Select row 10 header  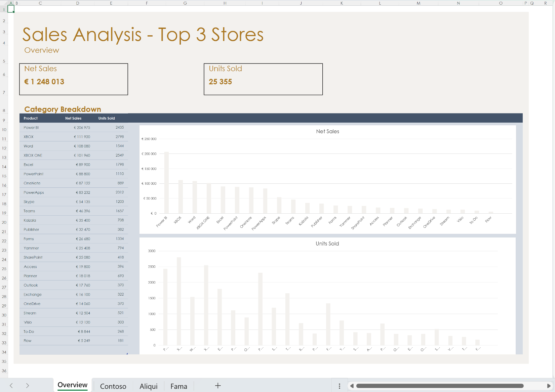(4, 130)
